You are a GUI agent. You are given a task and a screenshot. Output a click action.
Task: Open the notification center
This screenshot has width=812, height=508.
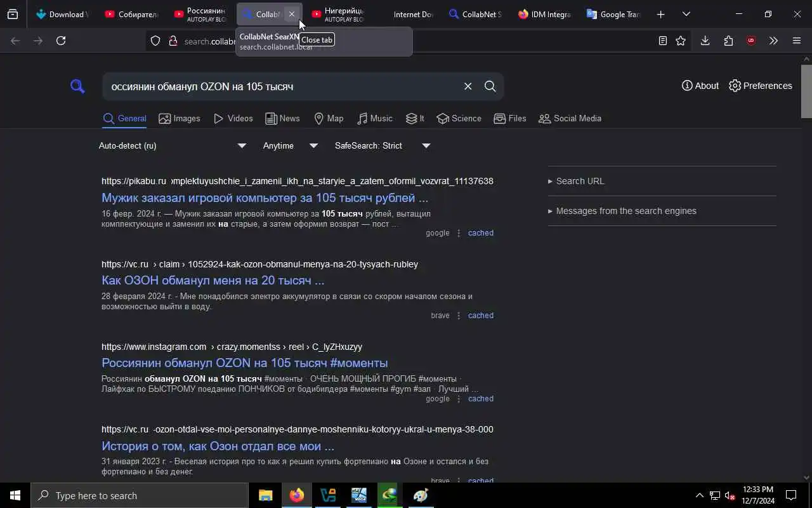point(791,496)
